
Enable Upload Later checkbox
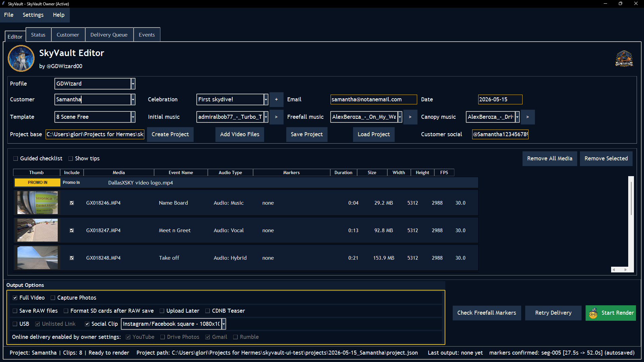pyautogui.click(x=162, y=311)
